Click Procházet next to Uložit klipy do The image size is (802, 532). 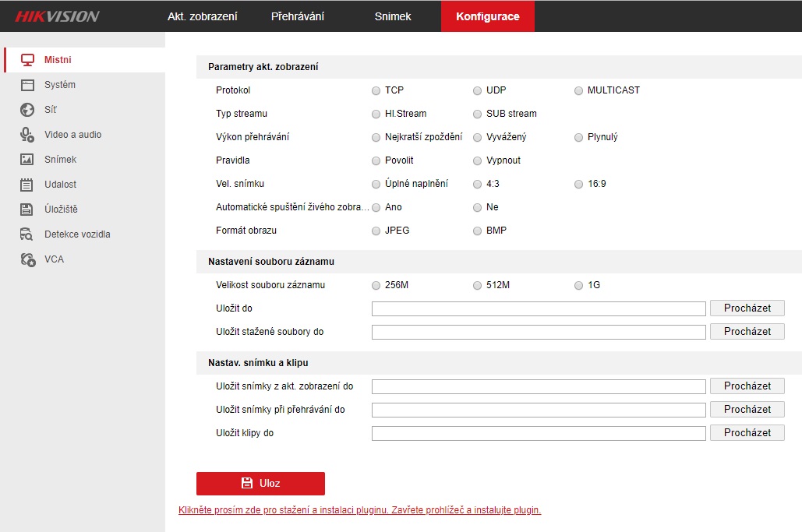tap(747, 432)
